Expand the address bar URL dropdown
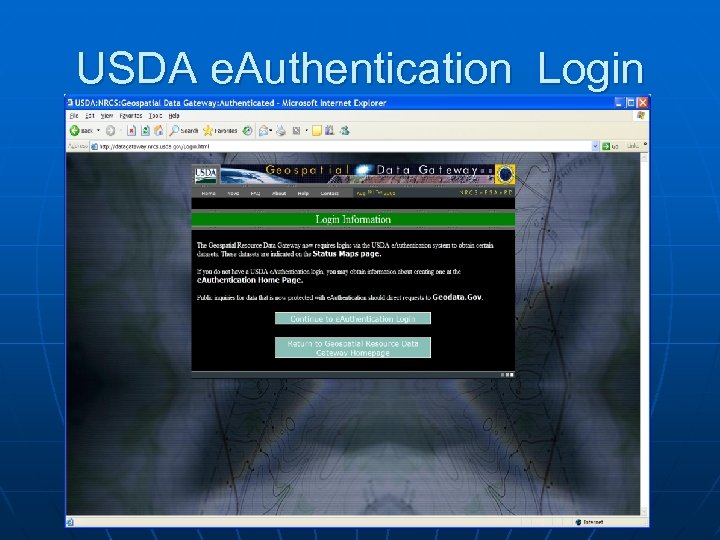This screenshot has width=720, height=540. tap(595, 146)
